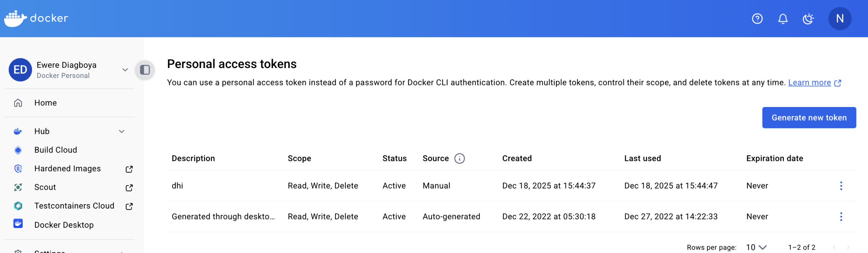Open the notifications bell
Image resolution: width=868 pixels, height=253 pixels.
point(783,19)
